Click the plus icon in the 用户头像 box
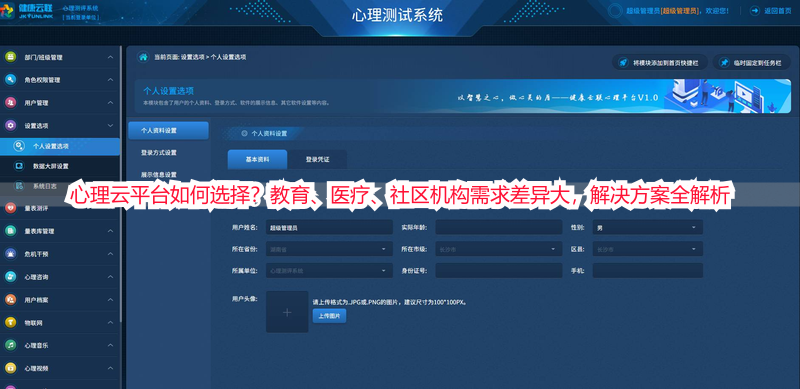The image size is (800, 389). click(x=287, y=312)
